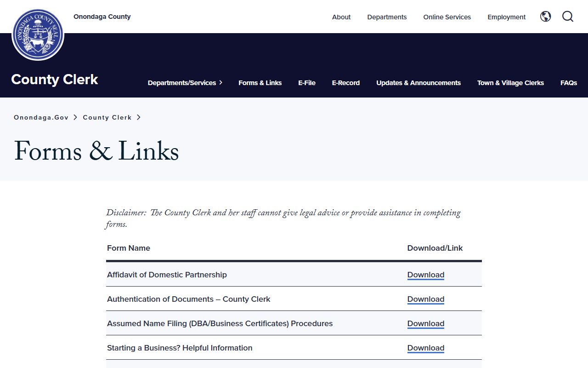The width and height of the screenshot is (588, 368).
Task: Expand the Departments/Services submenu
Action: [185, 83]
